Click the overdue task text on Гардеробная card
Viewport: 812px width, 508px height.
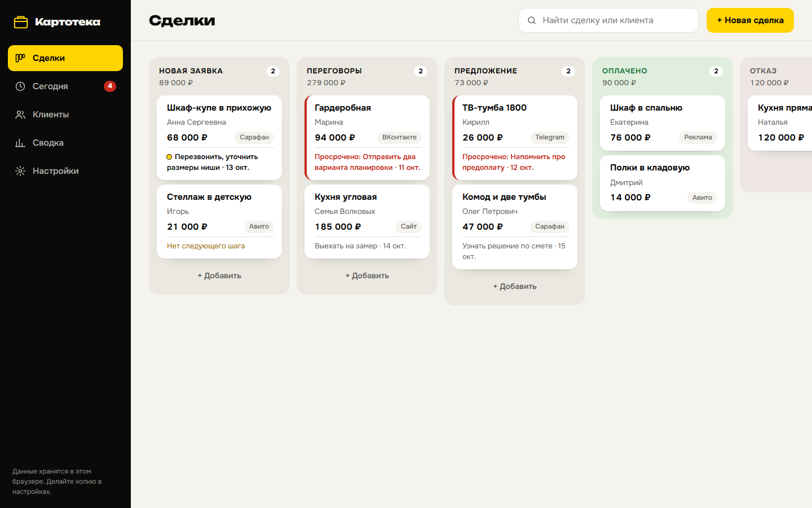pyautogui.click(x=368, y=162)
